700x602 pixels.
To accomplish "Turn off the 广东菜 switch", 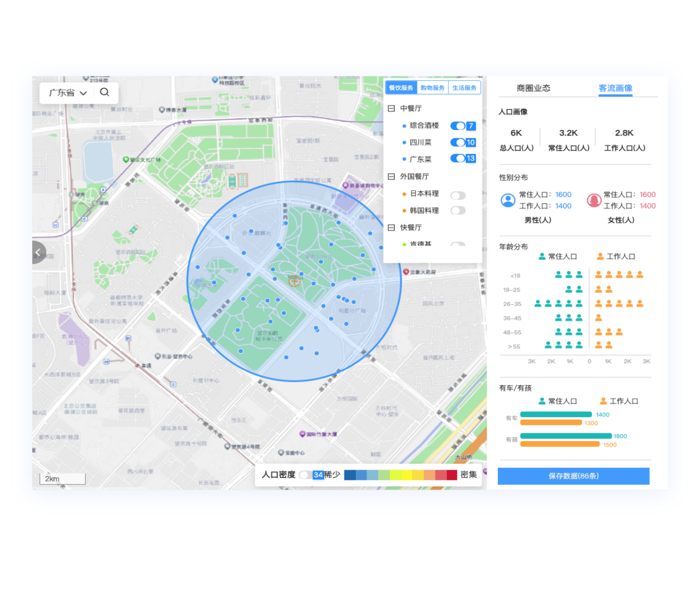I will click(458, 159).
